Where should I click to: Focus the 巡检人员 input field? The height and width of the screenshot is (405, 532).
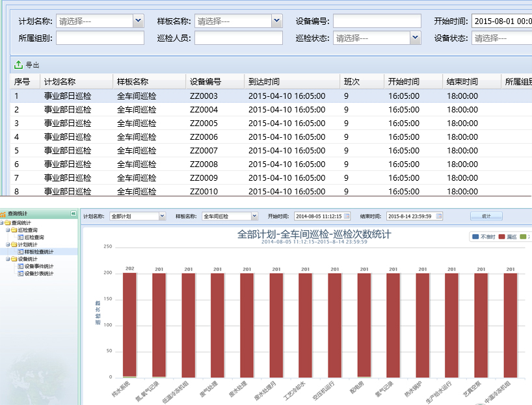(239, 38)
